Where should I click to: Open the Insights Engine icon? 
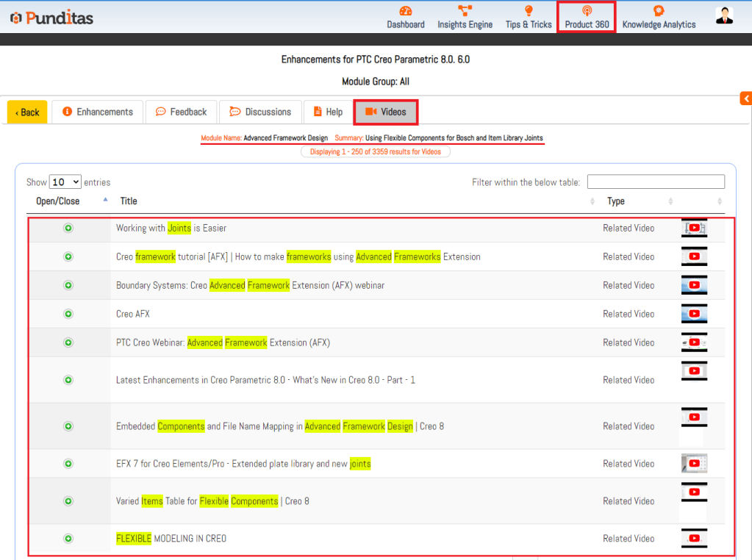pyautogui.click(x=465, y=11)
